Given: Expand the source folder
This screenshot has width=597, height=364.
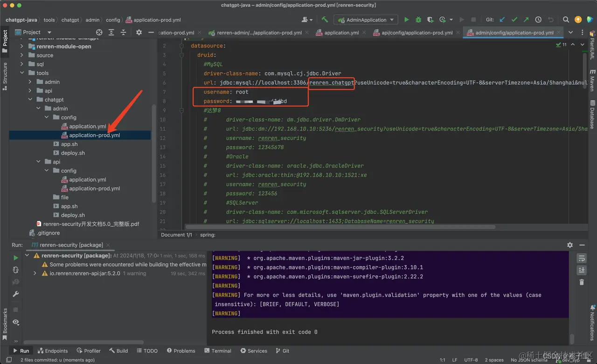Looking at the screenshot, I should pos(22,55).
